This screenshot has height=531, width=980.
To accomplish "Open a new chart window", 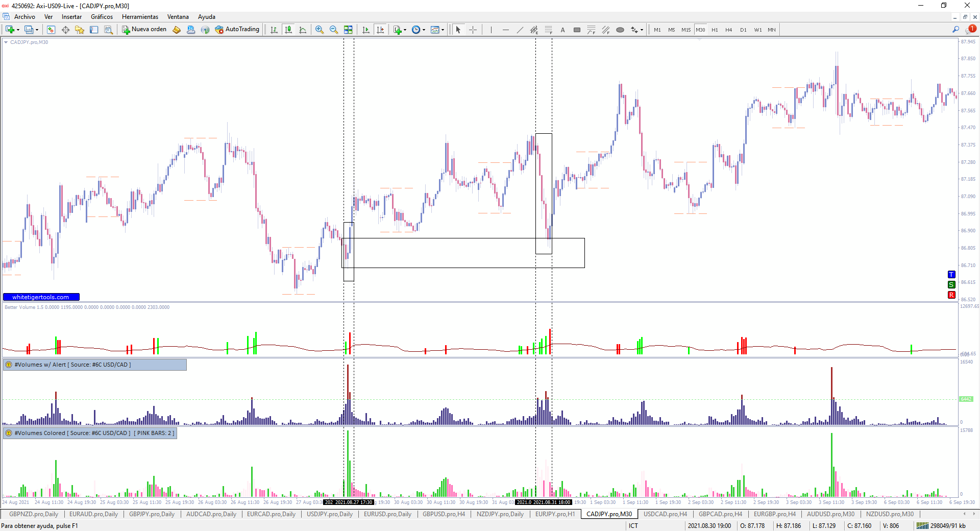I will tap(10, 30).
